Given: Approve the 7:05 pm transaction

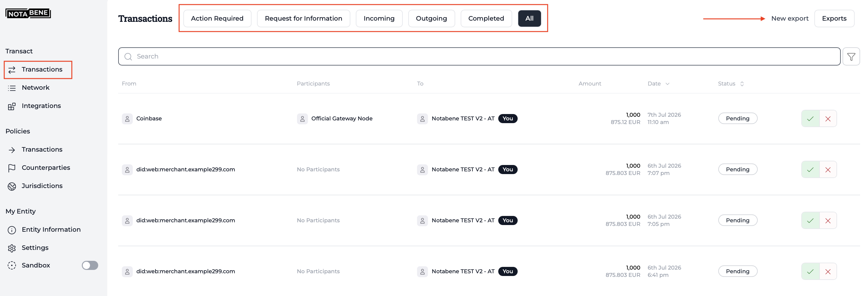Looking at the screenshot, I should pos(810,220).
